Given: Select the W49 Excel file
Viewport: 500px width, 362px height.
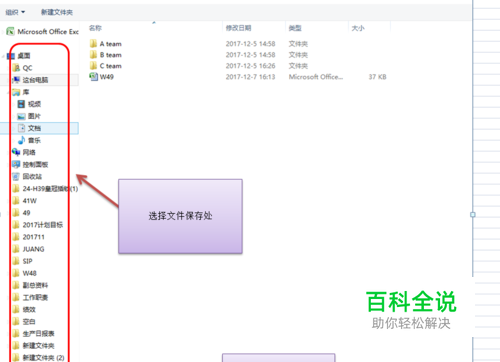Looking at the screenshot, I should point(102,77).
